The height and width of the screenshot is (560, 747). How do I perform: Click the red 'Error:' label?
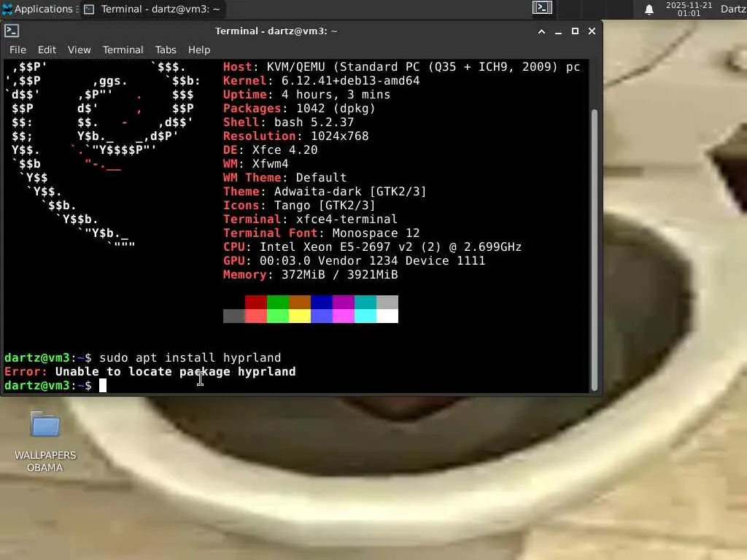pyautogui.click(x=26, y=372)
